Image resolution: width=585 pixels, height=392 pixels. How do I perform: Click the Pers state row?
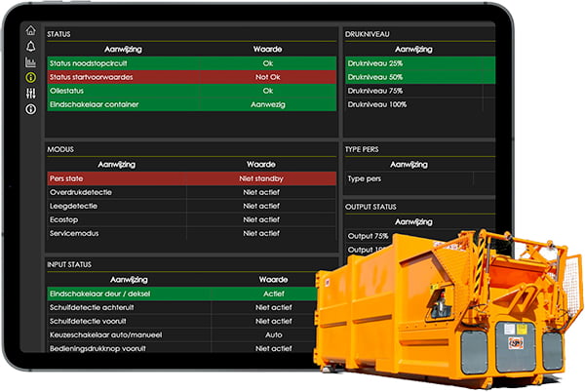tap(192, 178)
